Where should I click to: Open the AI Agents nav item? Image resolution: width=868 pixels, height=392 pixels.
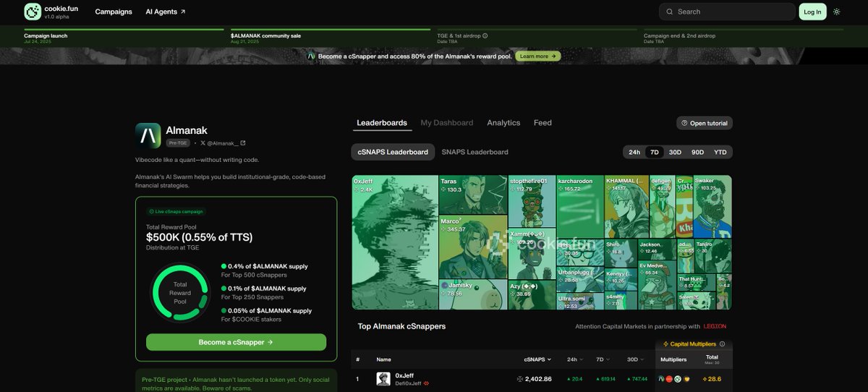pos(166,12)
